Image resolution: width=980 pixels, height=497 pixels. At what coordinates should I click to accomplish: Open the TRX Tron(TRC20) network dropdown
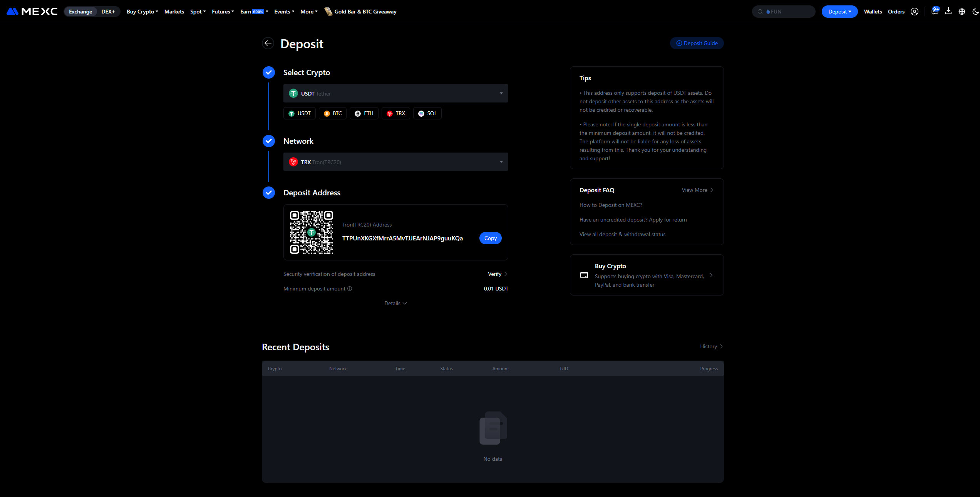point(396,162)
